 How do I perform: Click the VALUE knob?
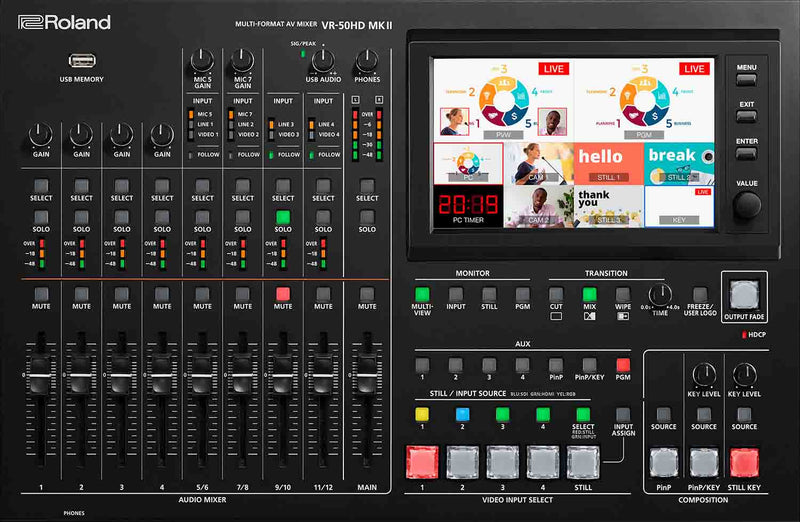click(x=746, y=205)
